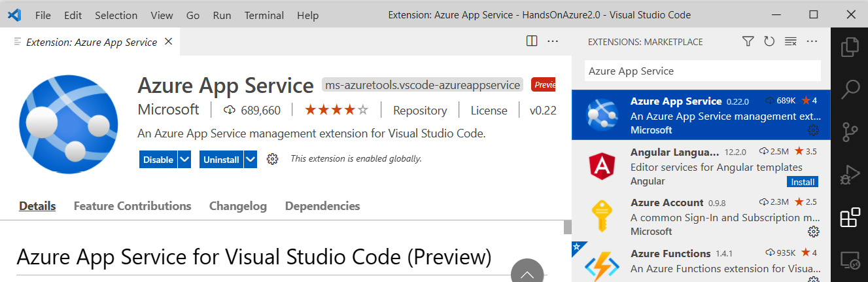868x282 pixels.
Task: Open the Help menu
Action: 307,15
